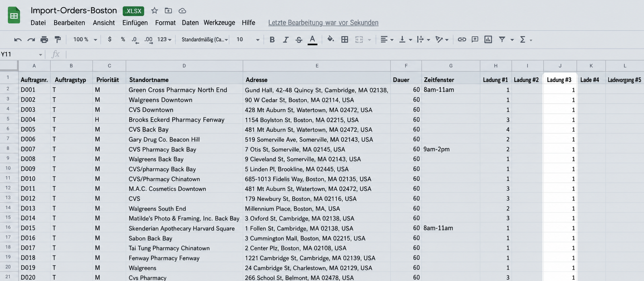Select Tai Tung Pharmacy Chinatown cell
This screenshot has width=644, height=281.
(x=184, y=248)
